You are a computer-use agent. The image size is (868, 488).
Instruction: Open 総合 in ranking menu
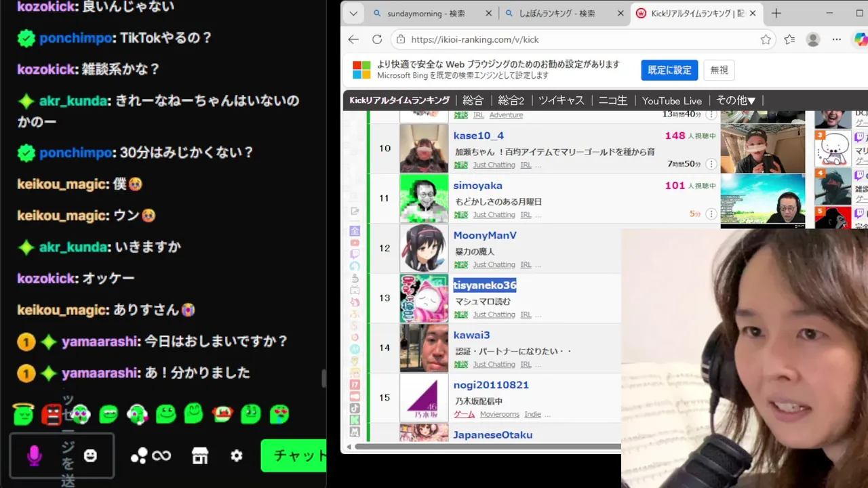[473, 100]
